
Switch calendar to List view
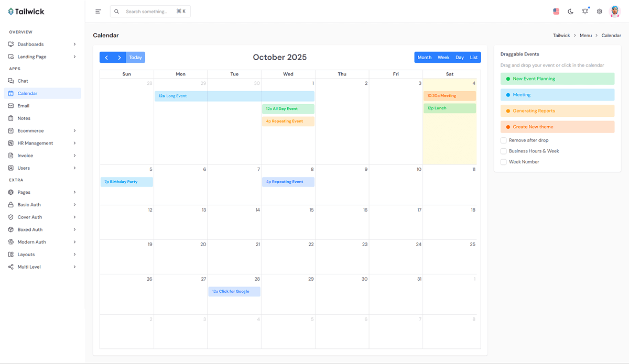click(x=474, y=58)
